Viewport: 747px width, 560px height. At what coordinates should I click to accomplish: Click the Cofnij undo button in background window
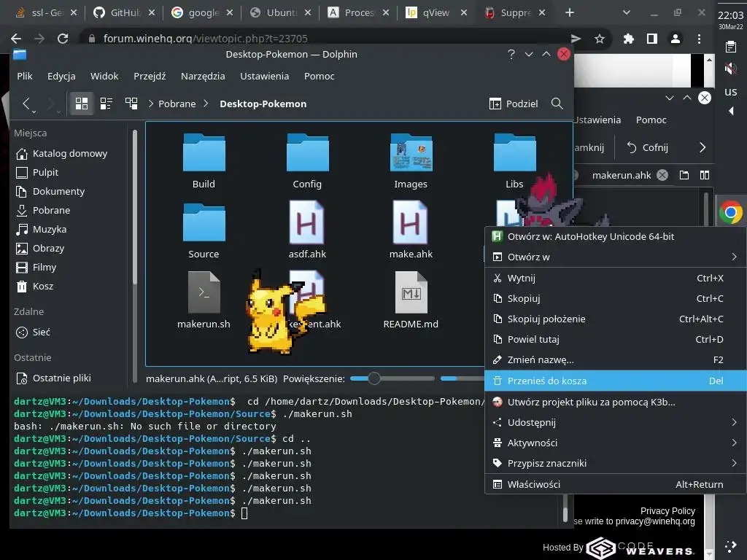647,147
